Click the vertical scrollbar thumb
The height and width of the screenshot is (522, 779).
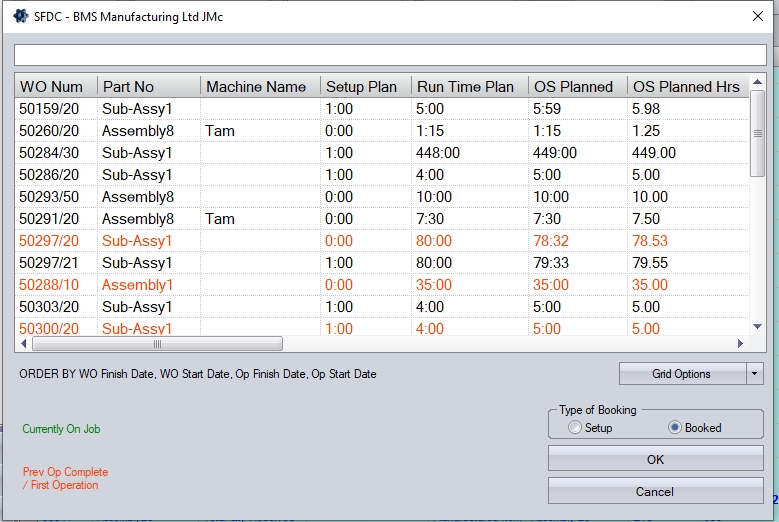click(758, 135)
